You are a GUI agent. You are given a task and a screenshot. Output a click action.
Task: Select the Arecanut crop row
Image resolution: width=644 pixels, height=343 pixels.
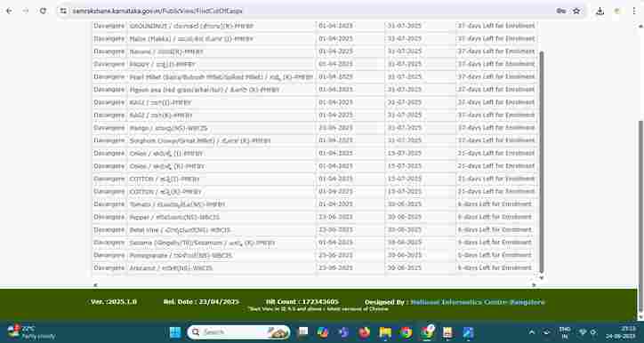[315, 268]
